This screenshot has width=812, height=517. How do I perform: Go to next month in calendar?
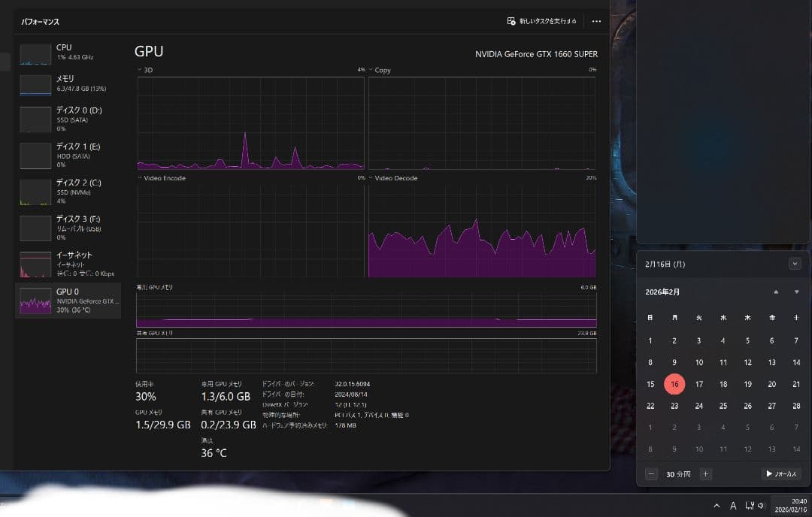[x=796, y=292]
